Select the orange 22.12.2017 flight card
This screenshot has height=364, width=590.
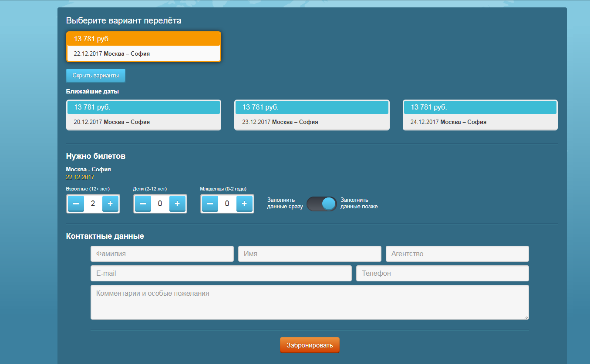pyautogui.click(x=143, y=47)
